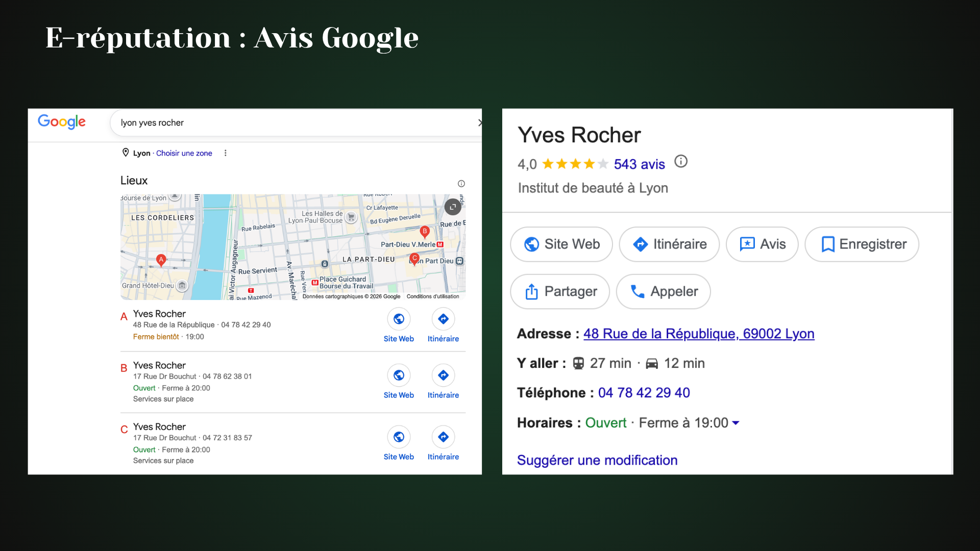
Task: Open 'Conditions d'utilisation' map link
Action: point(433,296)
